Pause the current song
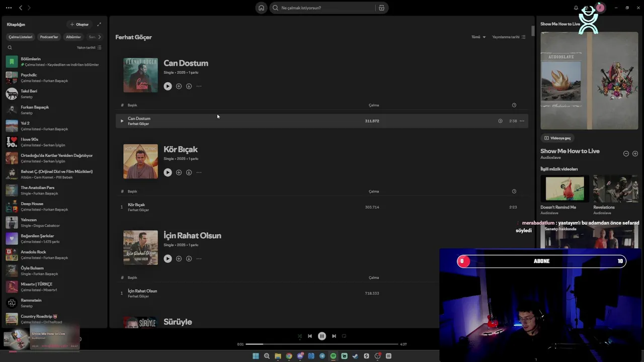Screen dimensions: 644x362 [x=322, y=336]
